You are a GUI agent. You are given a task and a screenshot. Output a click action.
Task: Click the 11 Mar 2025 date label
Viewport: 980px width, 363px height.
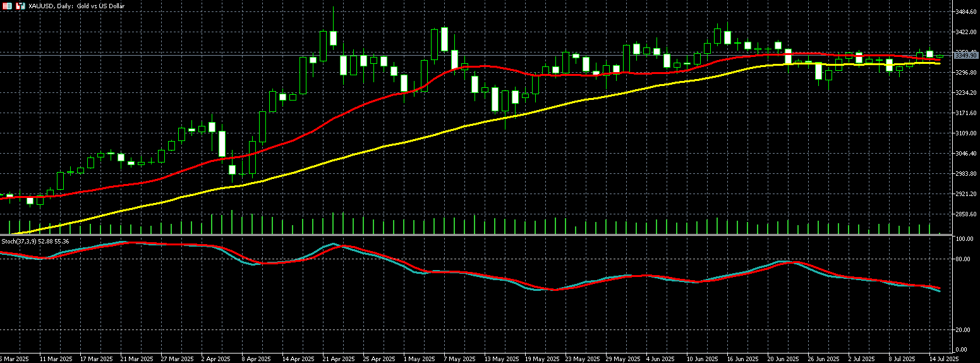[x=55, y=358]
